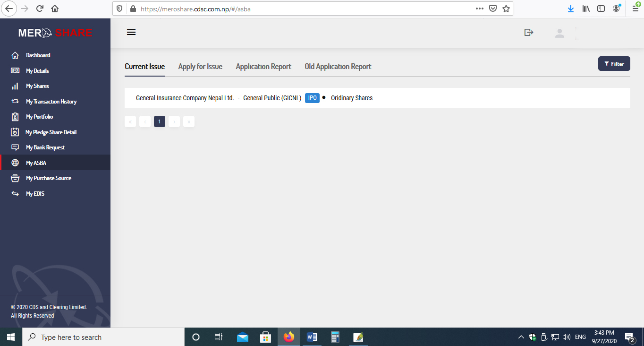This screenshot has height=346, width=644.
Task: Open Firefox application menu
Action: click(x=636, y=9)
